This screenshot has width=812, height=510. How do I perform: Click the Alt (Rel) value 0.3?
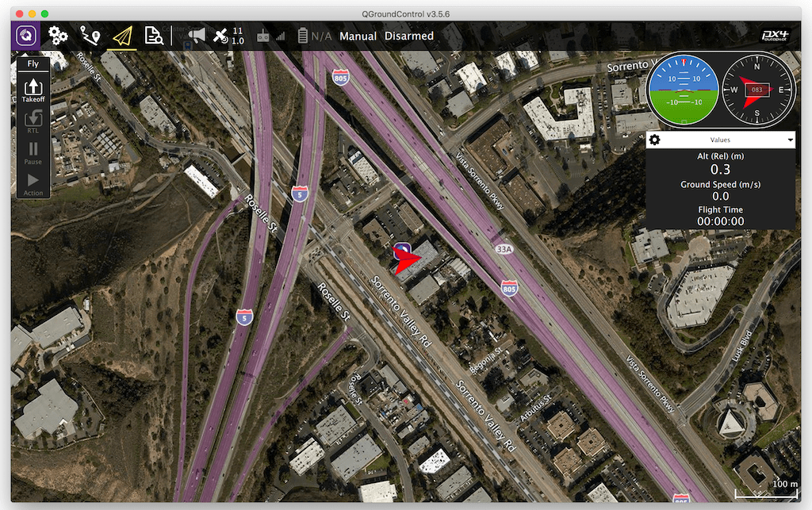click(x=720, y=169)
